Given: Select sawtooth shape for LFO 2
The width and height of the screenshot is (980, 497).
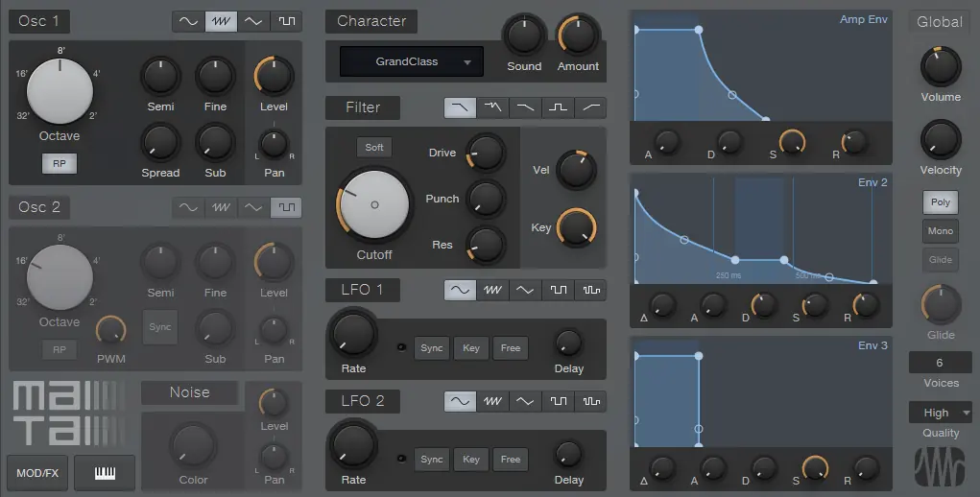Looking at the screenshot, I should (x=492, y=401).
